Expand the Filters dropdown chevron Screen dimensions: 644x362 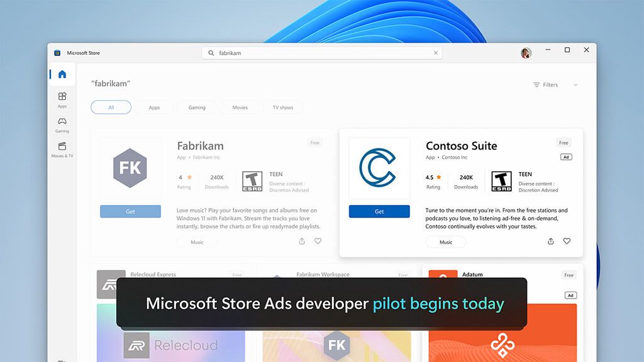pos(575,84)
